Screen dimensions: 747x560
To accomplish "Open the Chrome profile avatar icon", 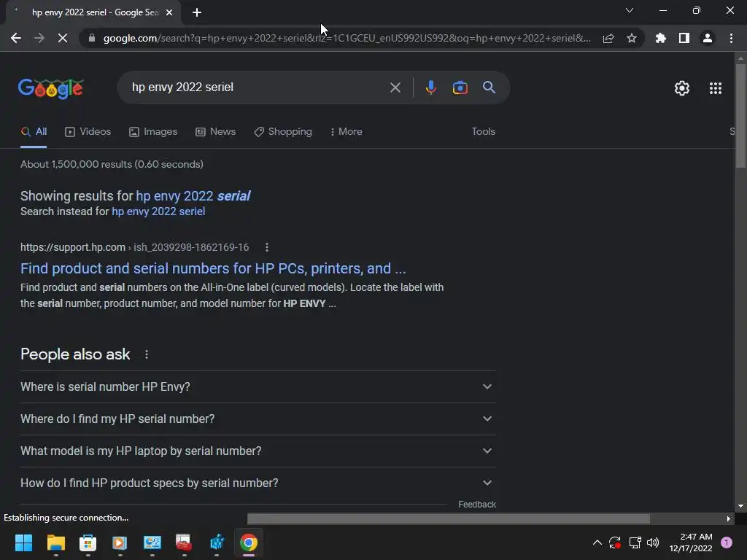I will click(x=708, y=38).
